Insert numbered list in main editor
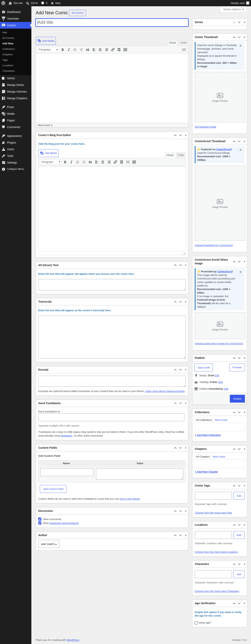The image size is (251, 644). click(81, 50)
